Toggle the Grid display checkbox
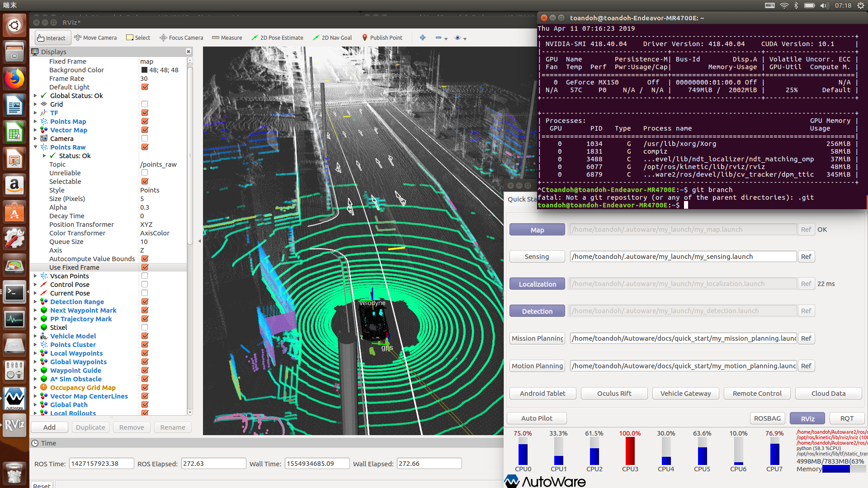Image resolution: width=868 pixels, height=488 pixels. click(x=145, y=104)
